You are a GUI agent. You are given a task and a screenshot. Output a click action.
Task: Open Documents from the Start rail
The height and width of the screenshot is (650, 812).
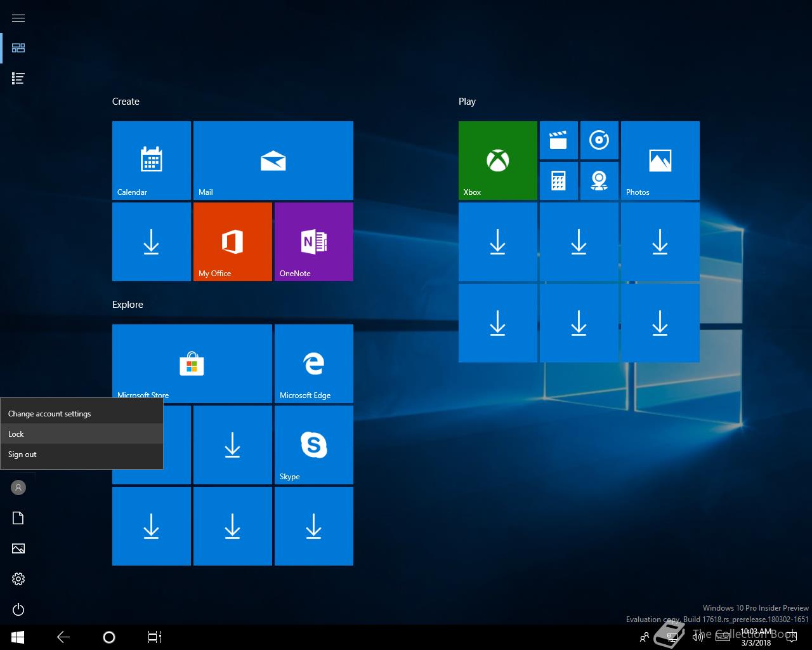(18, 518)
